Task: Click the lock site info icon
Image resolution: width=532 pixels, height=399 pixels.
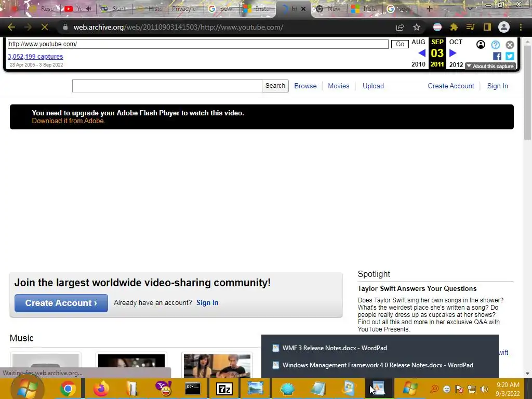Action: tap(65, 27)
